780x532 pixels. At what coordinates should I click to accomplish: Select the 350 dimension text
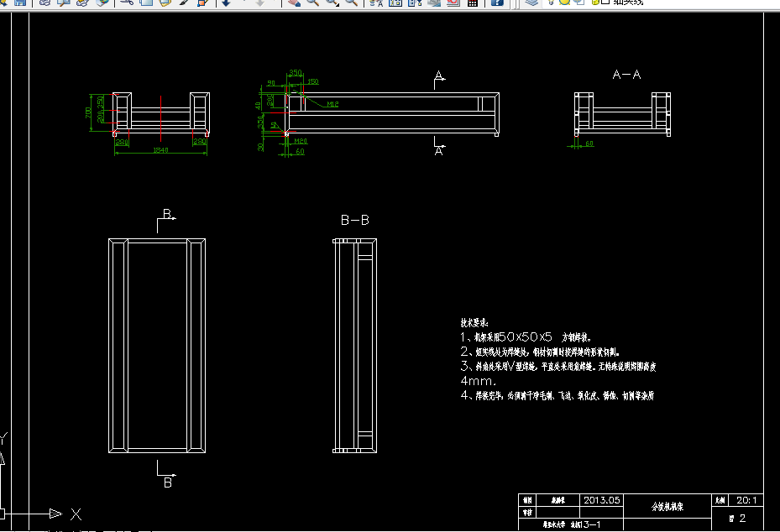point(295,73)
